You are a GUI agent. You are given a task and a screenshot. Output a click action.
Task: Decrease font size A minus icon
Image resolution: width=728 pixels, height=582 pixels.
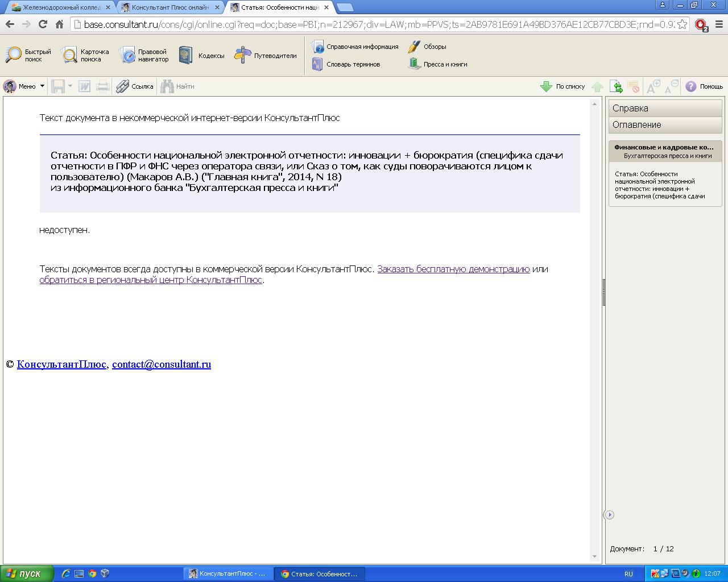point(671,86)
